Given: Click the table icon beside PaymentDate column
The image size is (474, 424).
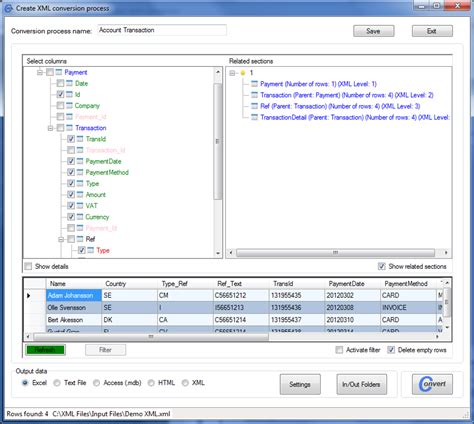Looking at the screenshot, I should (x=80, y=161).
